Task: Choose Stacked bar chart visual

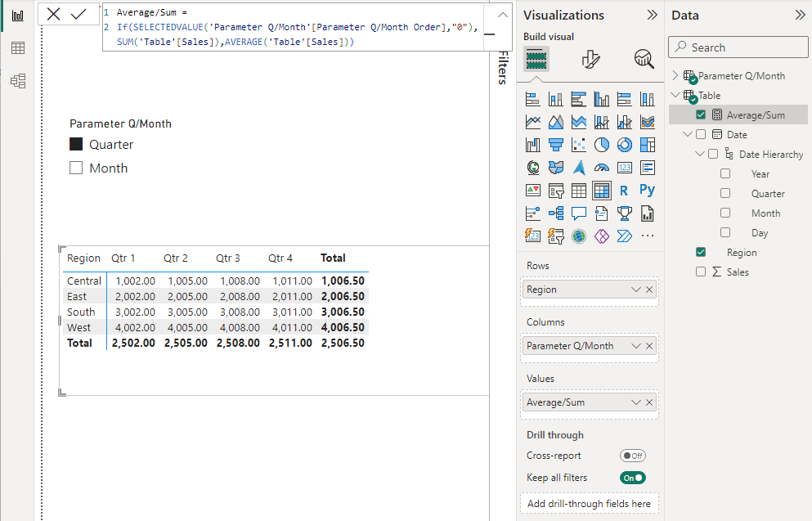Action: [x=533, y=99]
